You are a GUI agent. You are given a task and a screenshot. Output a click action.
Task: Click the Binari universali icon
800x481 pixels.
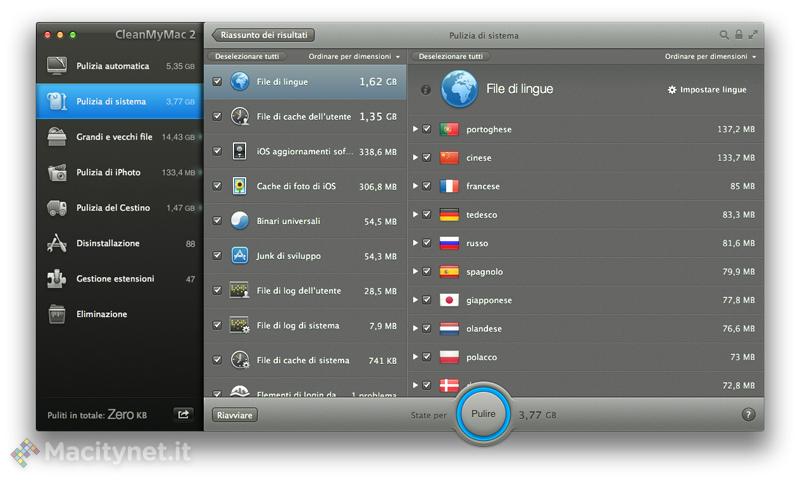(x=239, y=220)
